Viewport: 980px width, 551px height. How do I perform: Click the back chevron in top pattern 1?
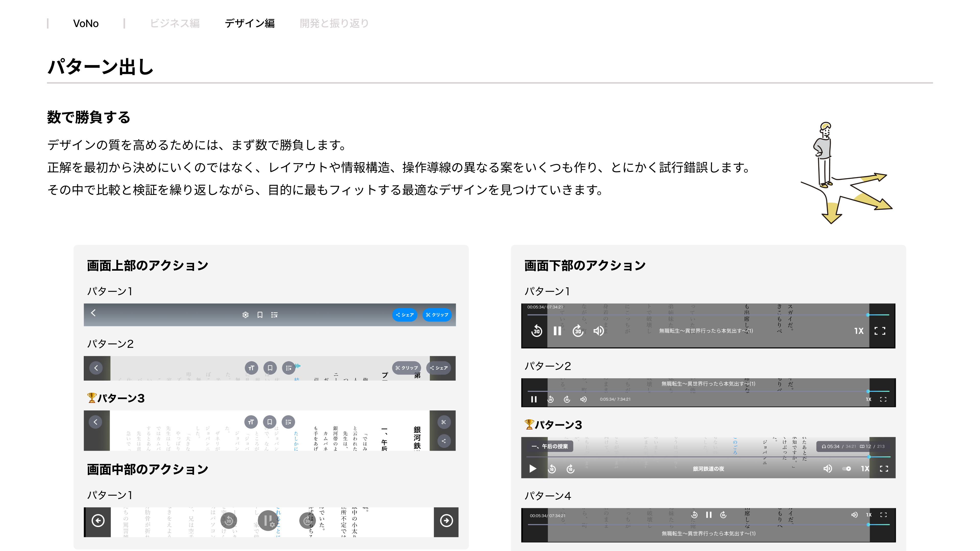(x=93, y=312)
